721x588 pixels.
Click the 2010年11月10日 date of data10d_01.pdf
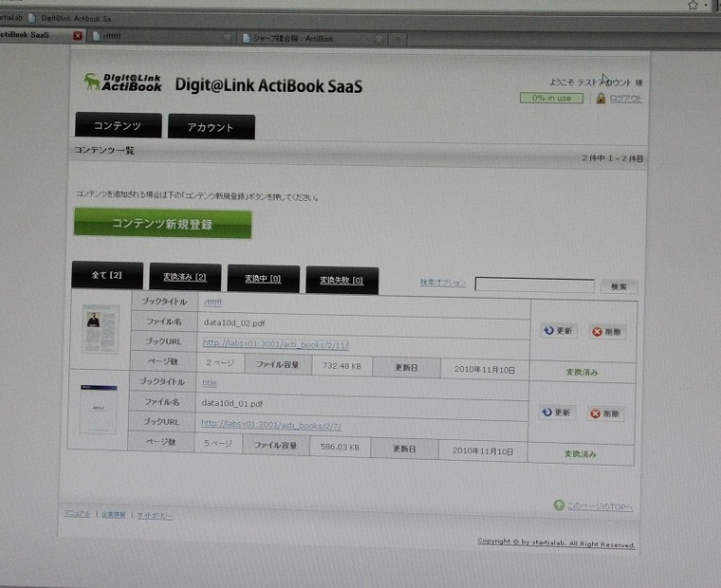[x=482, y=451]
